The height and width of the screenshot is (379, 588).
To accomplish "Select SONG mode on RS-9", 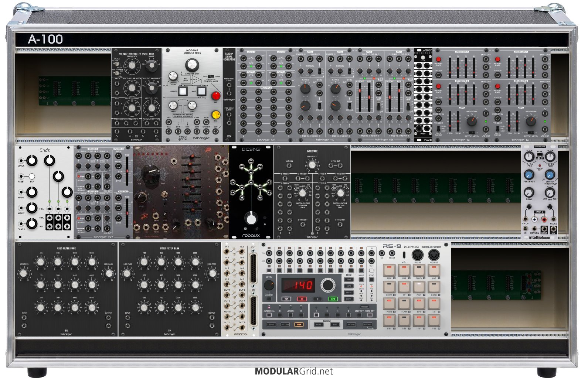I will click(x=271, y=324).
